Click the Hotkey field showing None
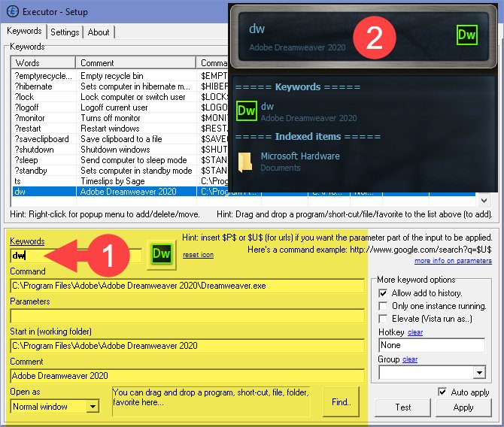The height and width of the screenshot is (427, 504). [432, 345]
